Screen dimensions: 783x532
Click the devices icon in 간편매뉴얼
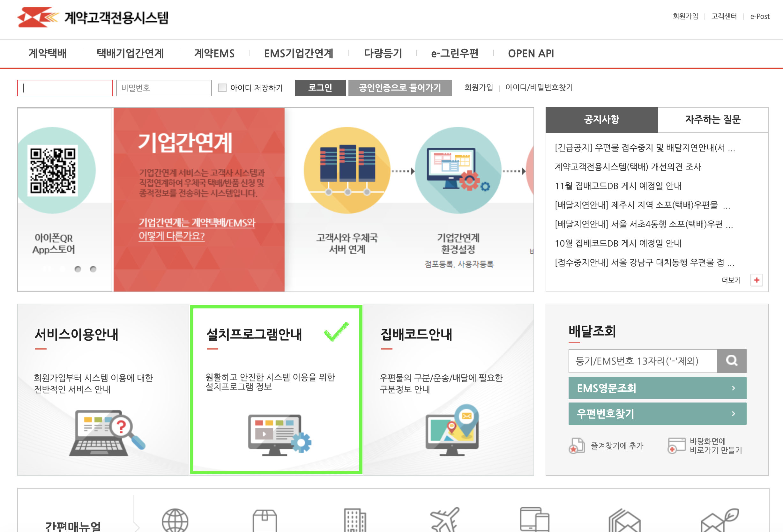pos(535,520)
